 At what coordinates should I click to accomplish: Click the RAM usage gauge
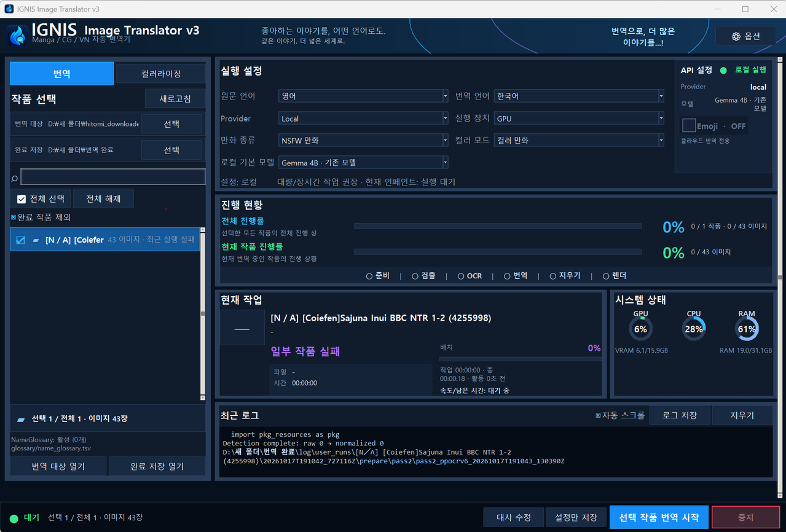pyautogui.click(x=747, y=329)
